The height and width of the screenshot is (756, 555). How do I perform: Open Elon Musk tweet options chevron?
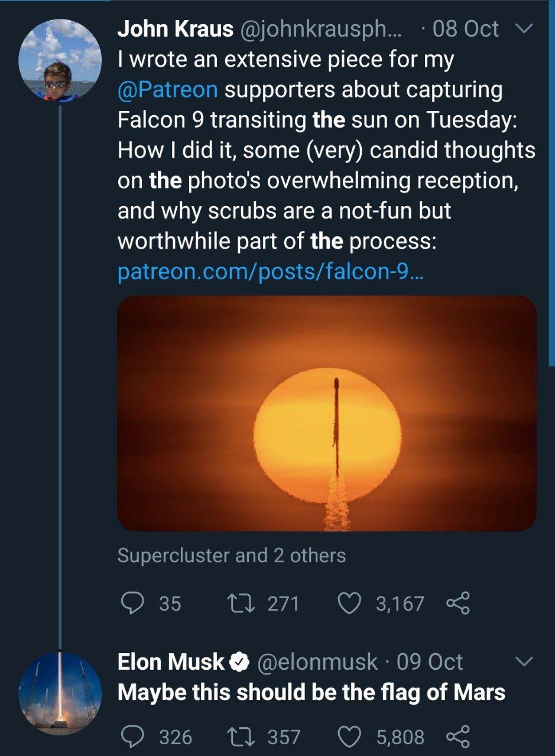[x=525, y=661]
